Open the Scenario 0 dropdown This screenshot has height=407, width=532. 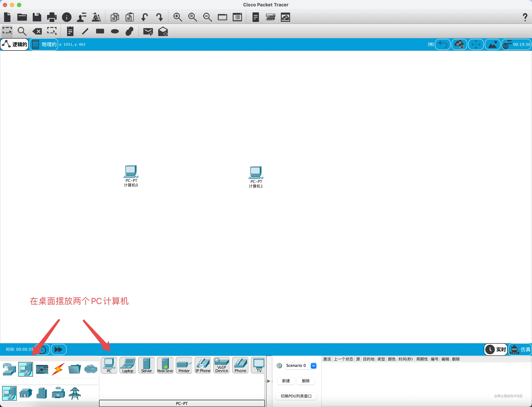pos(301,366)
